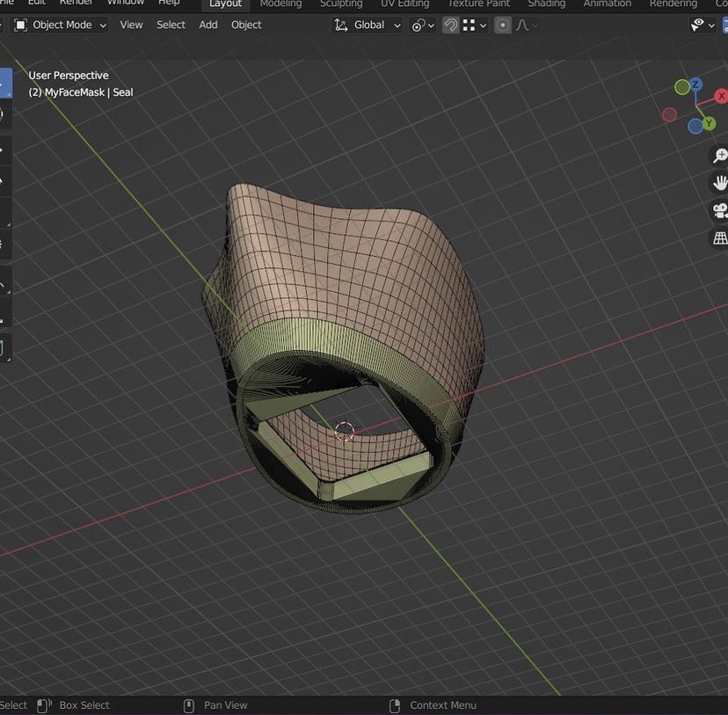
Task: Open the pivot point dropdown
Action: coord(423,26)
